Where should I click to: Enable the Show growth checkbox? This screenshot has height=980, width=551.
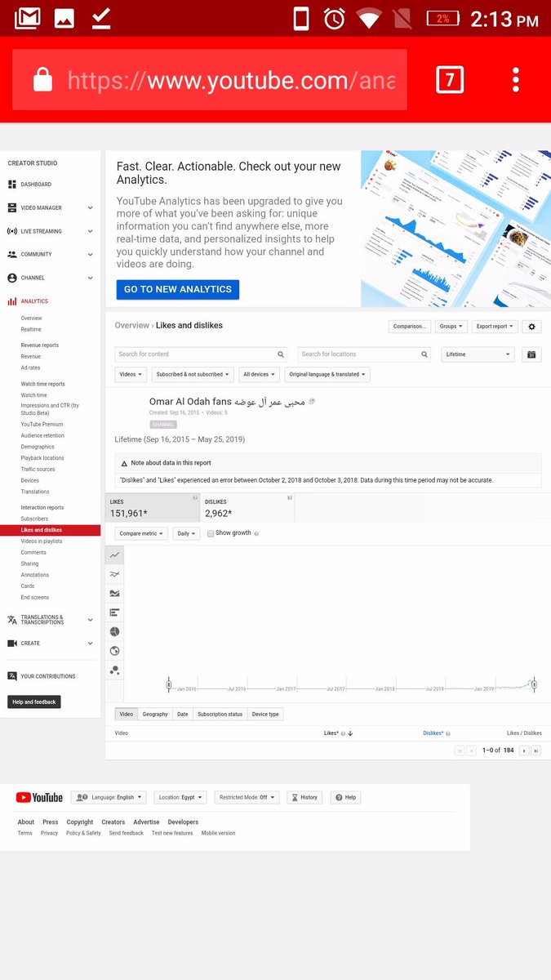point(211,533)
